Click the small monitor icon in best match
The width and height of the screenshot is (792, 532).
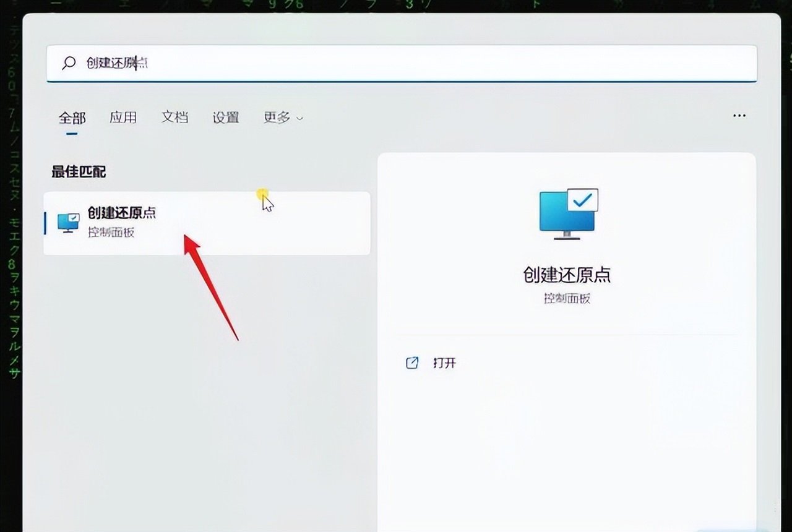click(68, 223)
